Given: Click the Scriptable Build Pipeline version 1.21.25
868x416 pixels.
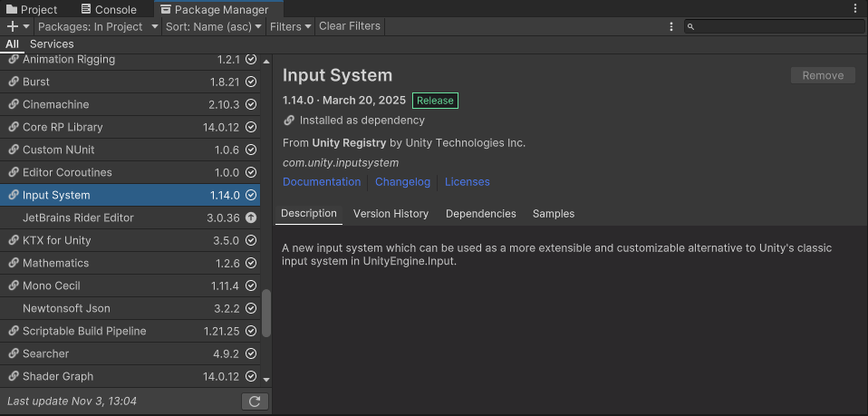Looking at the screenshot, I should (221, 331).
